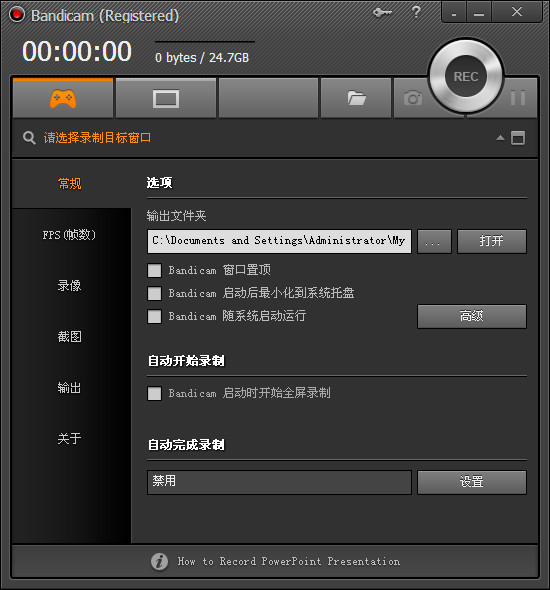
Task: Click the 打开 open folder button
Action: 492,241
